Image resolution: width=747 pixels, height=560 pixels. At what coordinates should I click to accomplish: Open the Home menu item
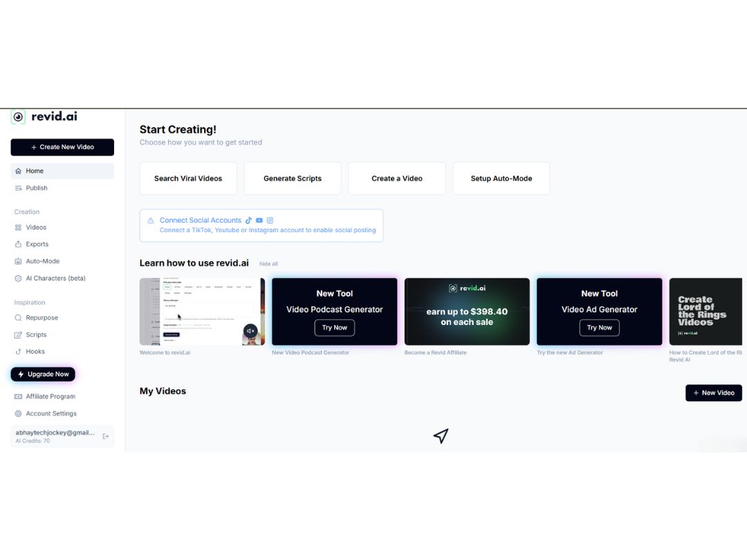click(x=62, y=171)
